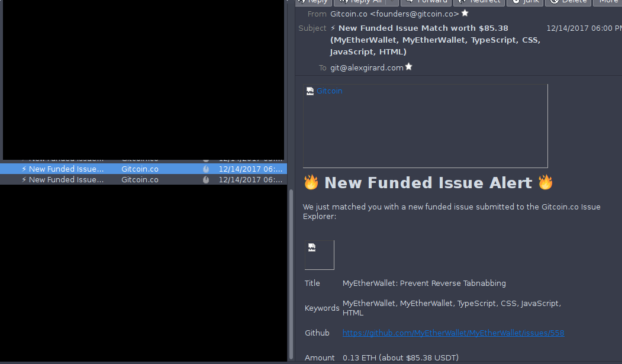Open the More actions menu

tap(608, 1)
